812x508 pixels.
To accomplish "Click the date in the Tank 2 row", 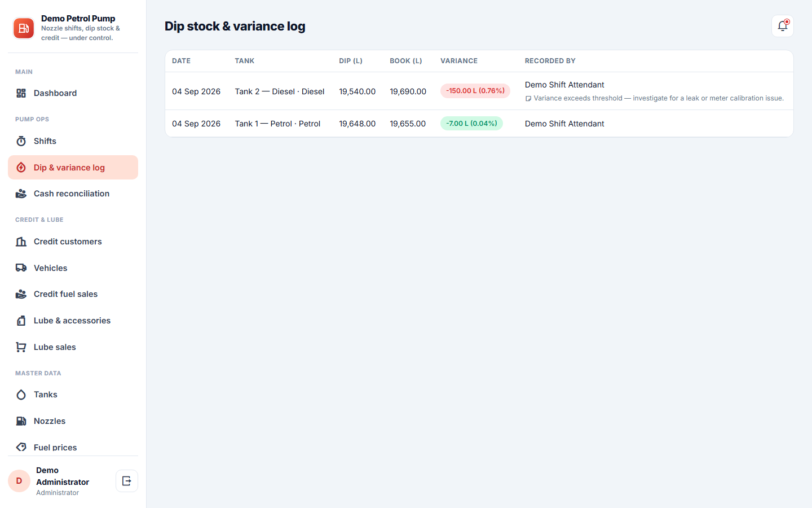I will (196, 91).
